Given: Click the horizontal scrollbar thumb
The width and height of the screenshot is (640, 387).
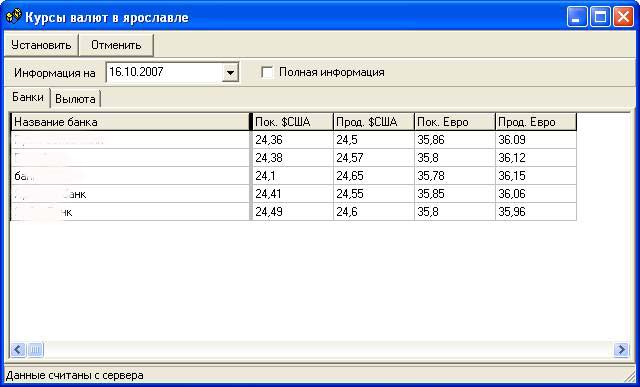Looking at the screenshot, I should [35, 350].
